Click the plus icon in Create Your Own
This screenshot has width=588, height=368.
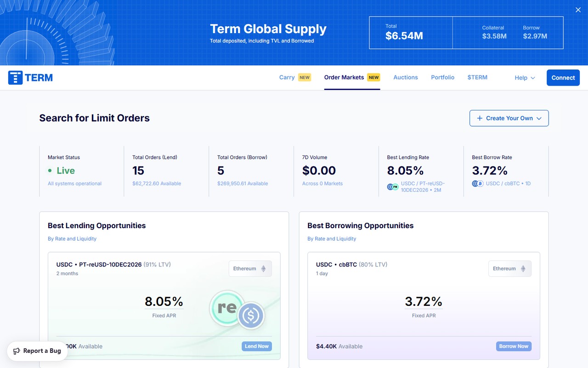(480, 118)
